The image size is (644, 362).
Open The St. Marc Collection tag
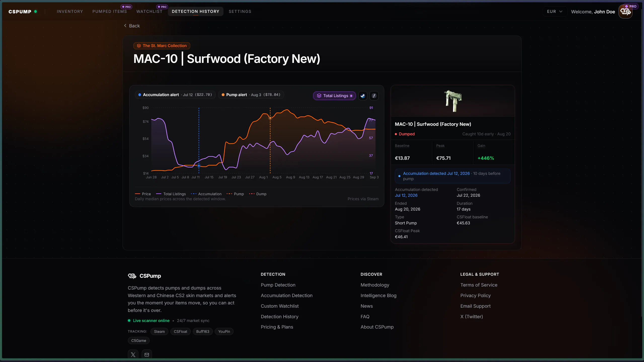(162, 46)
